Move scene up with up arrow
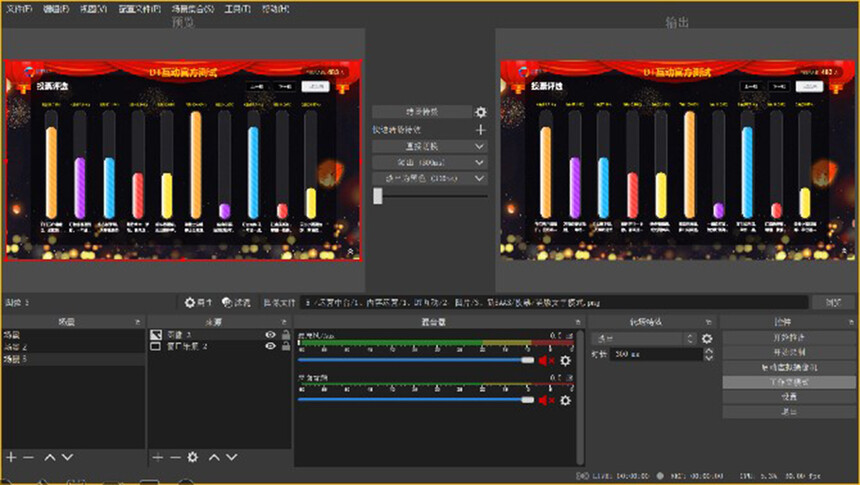The width and height of the screenshot is (860, 485). click(50, 457)
